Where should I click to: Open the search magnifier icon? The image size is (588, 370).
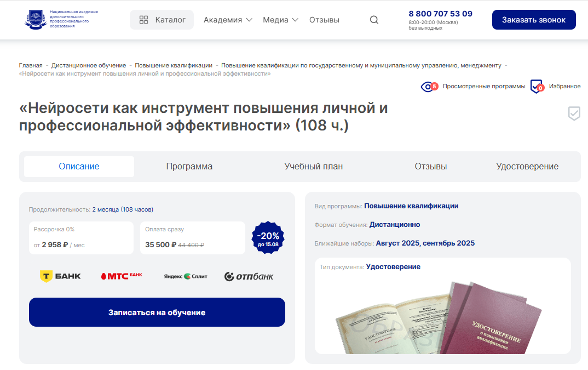[374, 20]
